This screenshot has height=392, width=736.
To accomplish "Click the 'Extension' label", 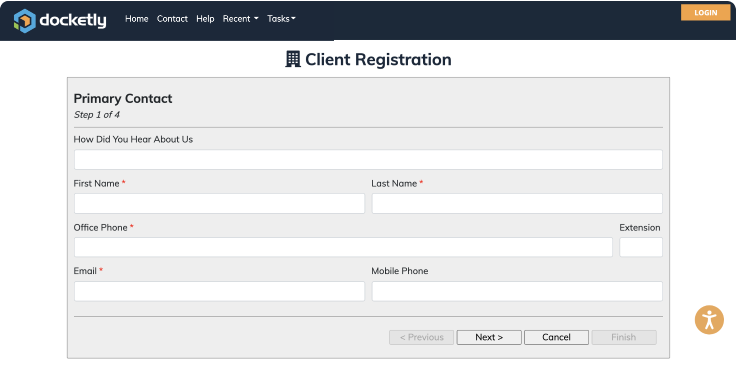I will (640, 228).
